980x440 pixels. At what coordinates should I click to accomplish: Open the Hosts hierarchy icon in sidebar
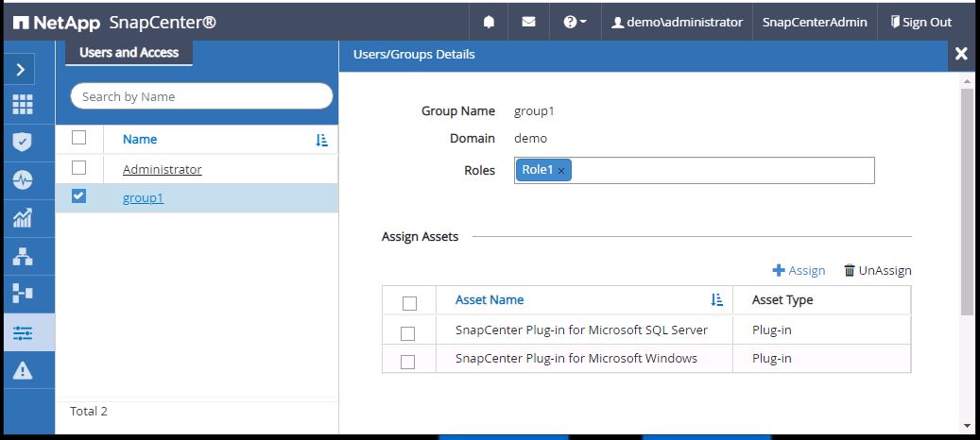(23, 256)
